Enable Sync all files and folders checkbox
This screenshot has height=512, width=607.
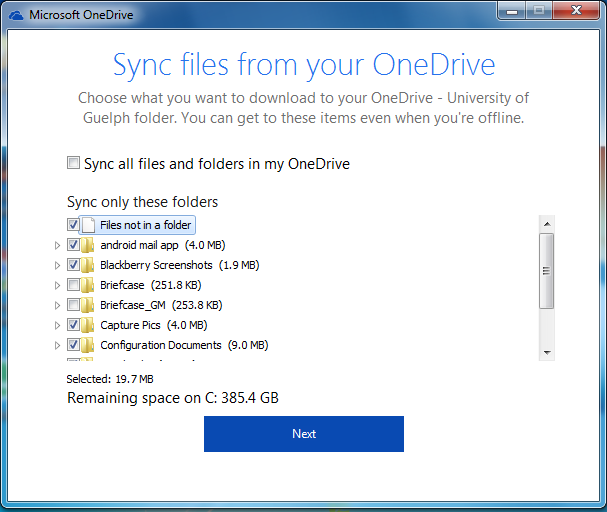point(73,163)
